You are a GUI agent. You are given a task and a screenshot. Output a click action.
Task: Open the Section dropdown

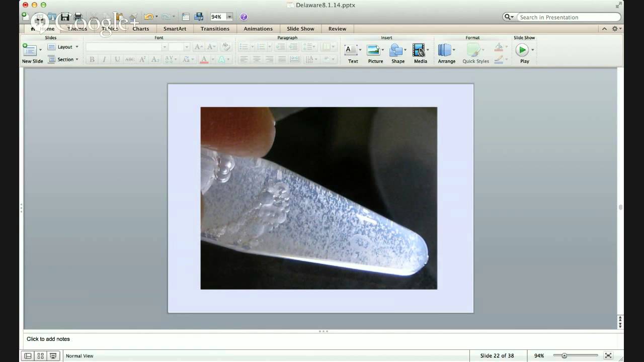pyautogui.click(x=63, y=59)
